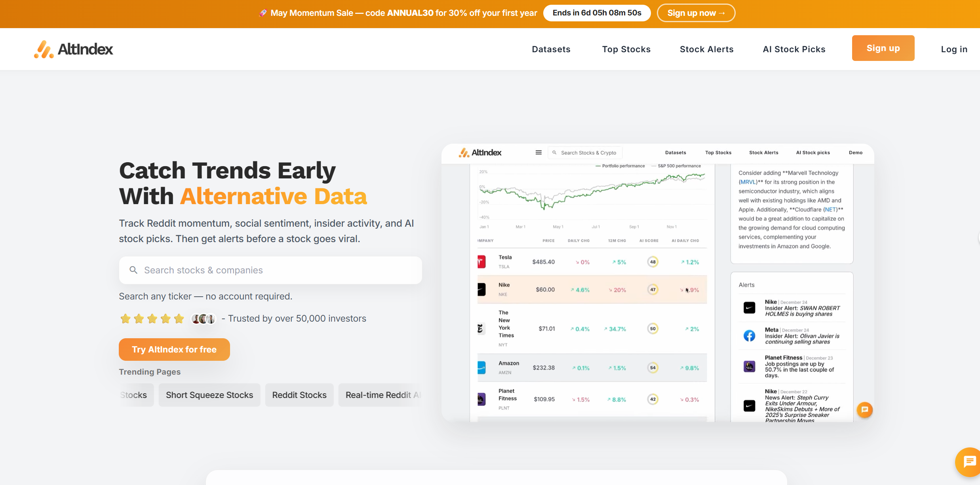
Task: Open the hamburger menu in dashboard preview
Action: [539, 152]
